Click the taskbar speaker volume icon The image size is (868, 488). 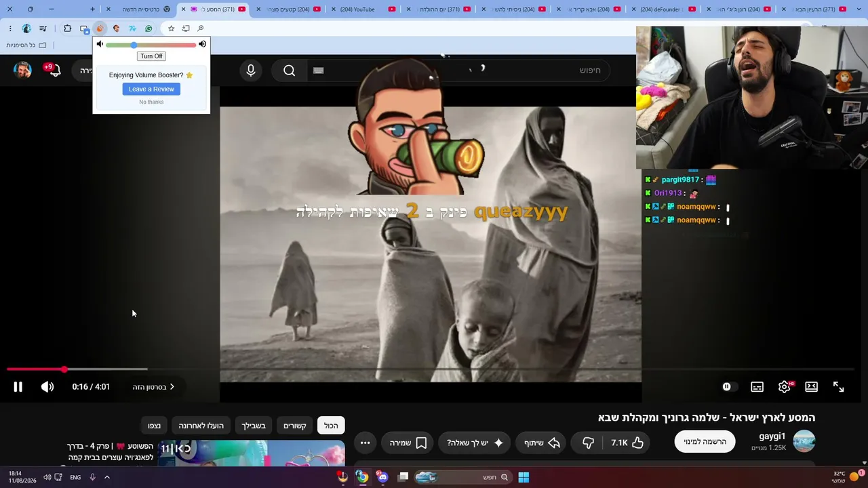(47, 477)
